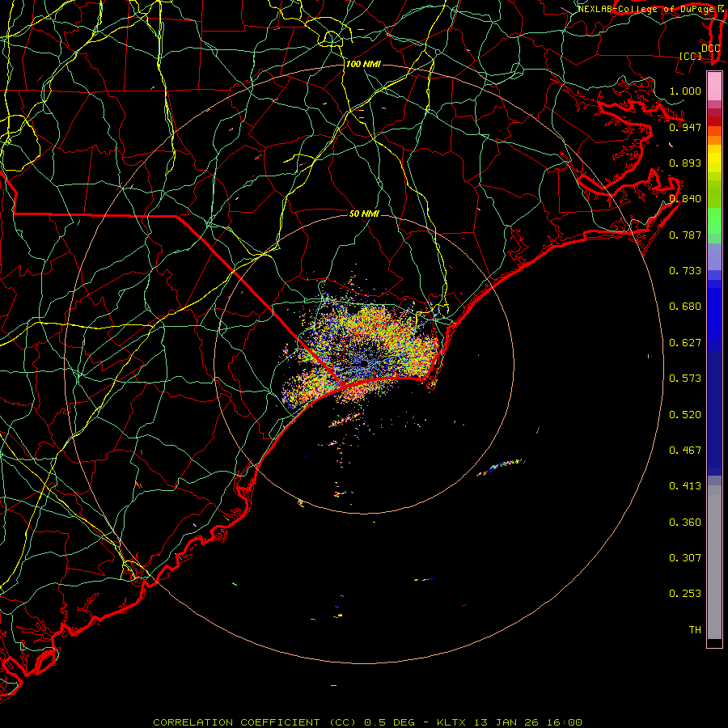Click the DCC product label above the scale
728x728 pixels.
pos(711,49)
